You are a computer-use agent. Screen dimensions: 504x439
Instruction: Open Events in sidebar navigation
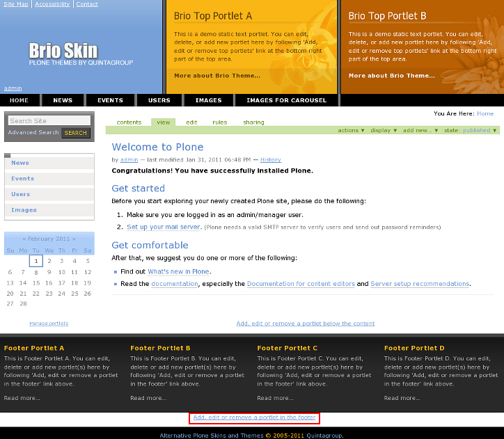(49, 179)
